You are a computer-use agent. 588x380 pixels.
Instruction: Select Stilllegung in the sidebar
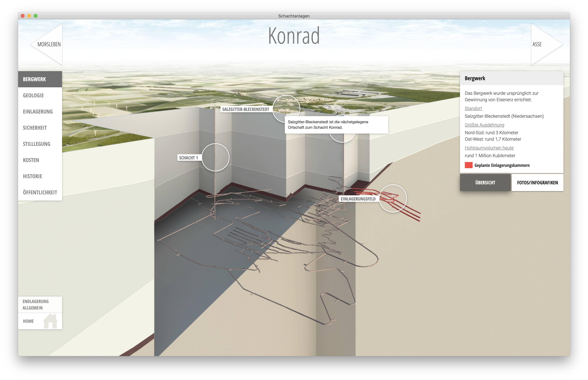[x=37, y=144]
